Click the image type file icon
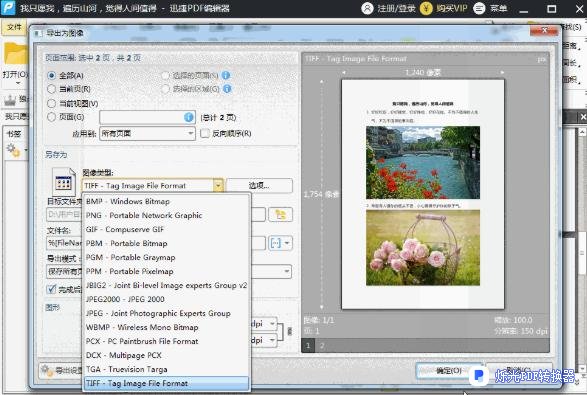Viewport: 587px width, 395px height. click(x=64, y=182)
